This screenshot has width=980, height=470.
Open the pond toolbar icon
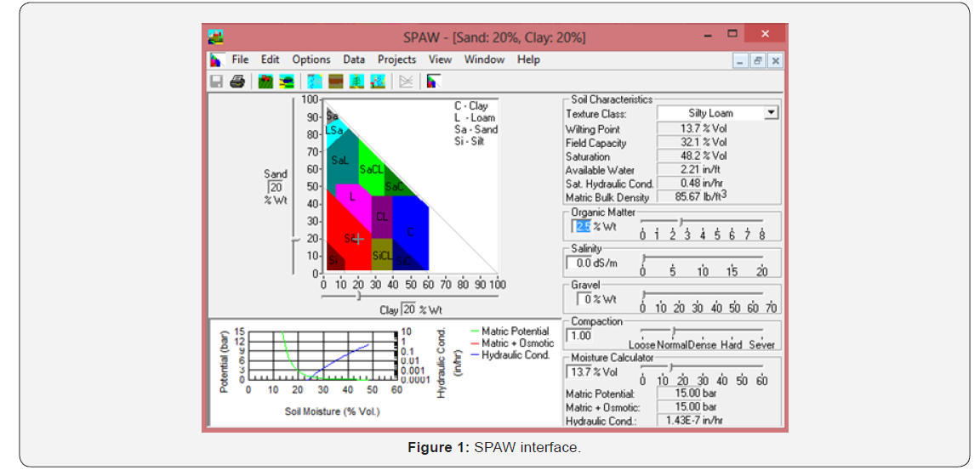tap(287, 82)
